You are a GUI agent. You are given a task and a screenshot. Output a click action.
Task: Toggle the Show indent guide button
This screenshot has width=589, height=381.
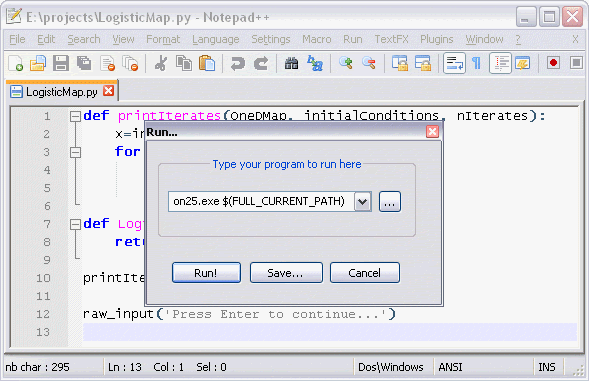pos(500,63)
